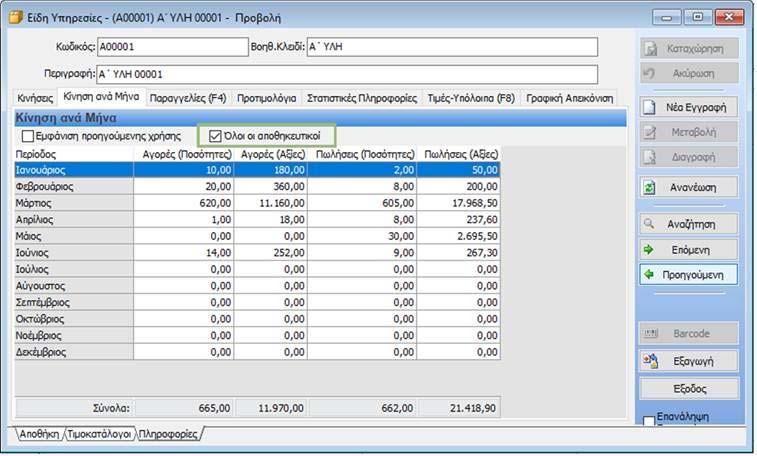This screenshot has height=456, width=757.
Task: Open the Παραγγελίες (F4) tab
Action: click(188, 98)
